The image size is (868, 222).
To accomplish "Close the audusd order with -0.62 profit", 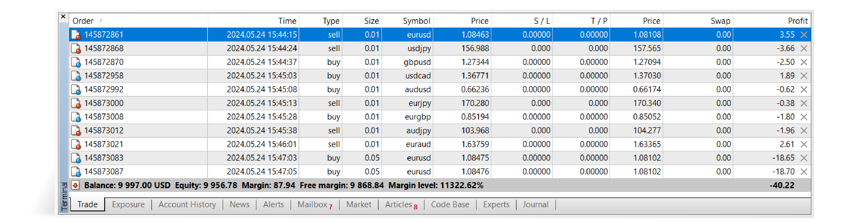I will tap(804, 89).
